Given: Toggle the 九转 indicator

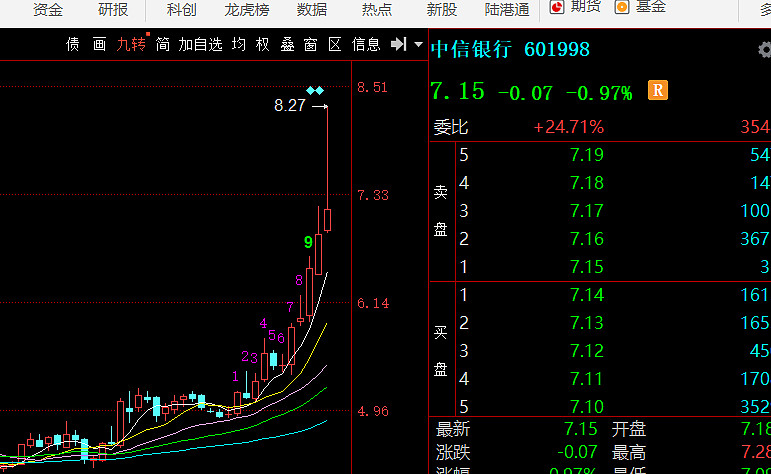Looking at the screenshot, I should (x=131, y=44).
